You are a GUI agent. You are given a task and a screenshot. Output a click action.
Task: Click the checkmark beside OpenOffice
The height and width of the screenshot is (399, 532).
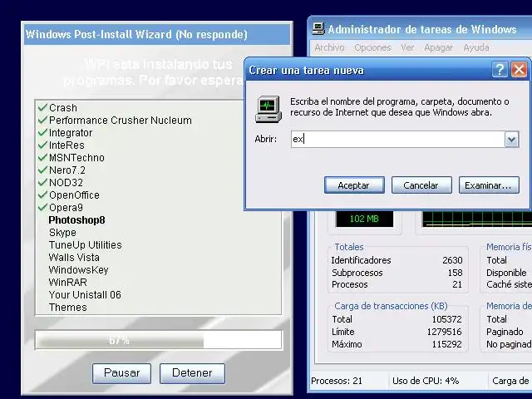tap(42, 195)
